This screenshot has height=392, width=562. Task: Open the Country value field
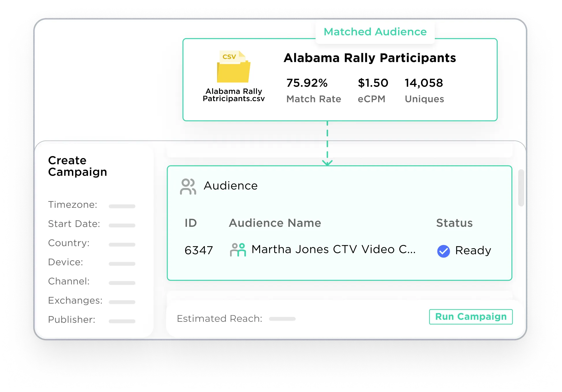click(x=122, y=245)
